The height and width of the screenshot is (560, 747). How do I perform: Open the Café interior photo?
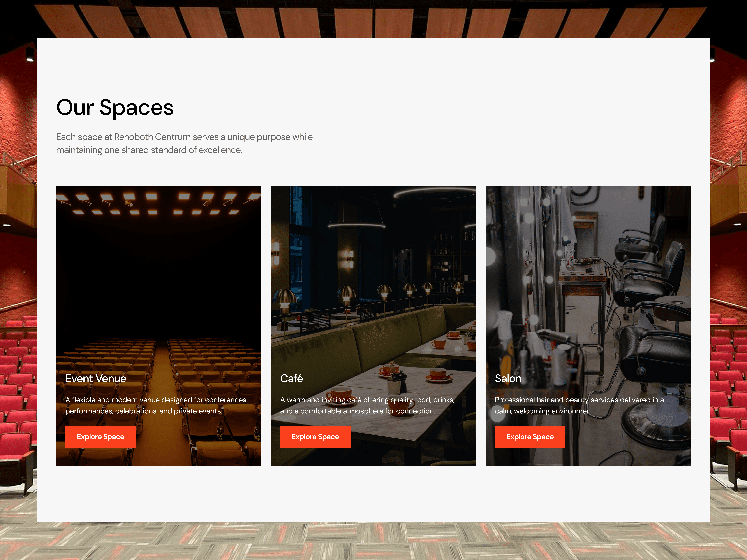coord(373,270)
